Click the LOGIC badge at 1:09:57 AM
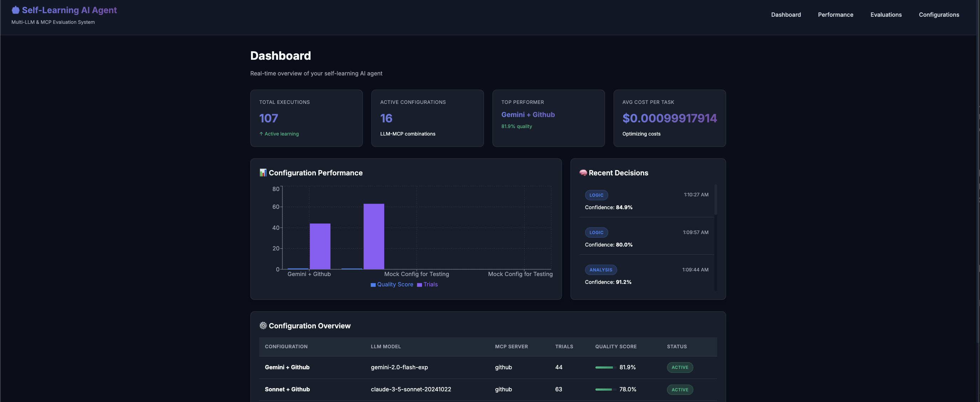Screen dimensions: 980x402 596,232
